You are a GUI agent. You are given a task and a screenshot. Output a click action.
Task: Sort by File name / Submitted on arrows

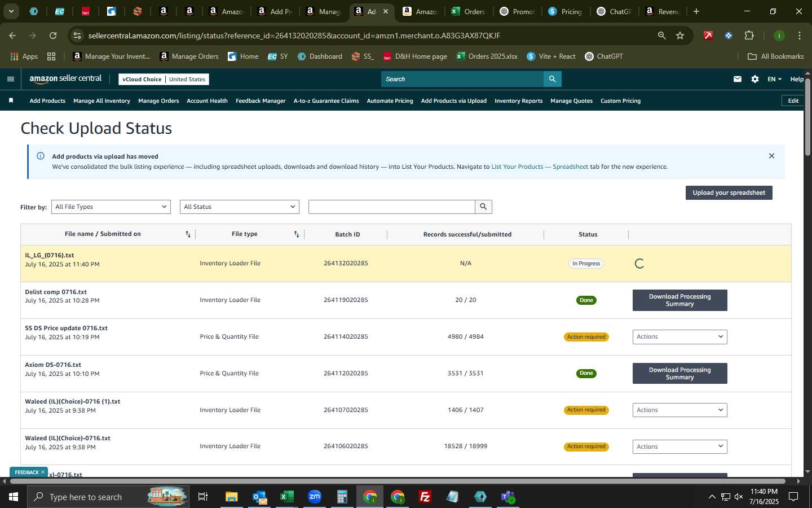pyautogui.click(x=188, y=234)
